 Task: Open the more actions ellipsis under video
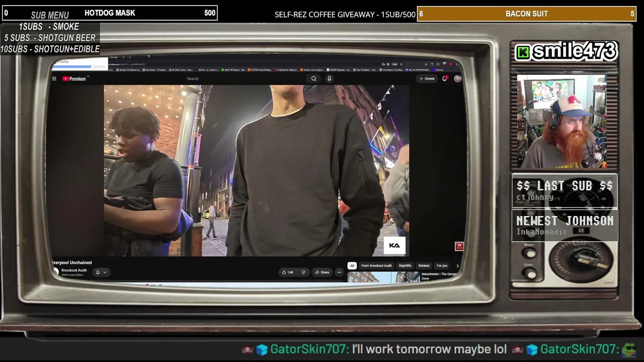coord(339,273)
